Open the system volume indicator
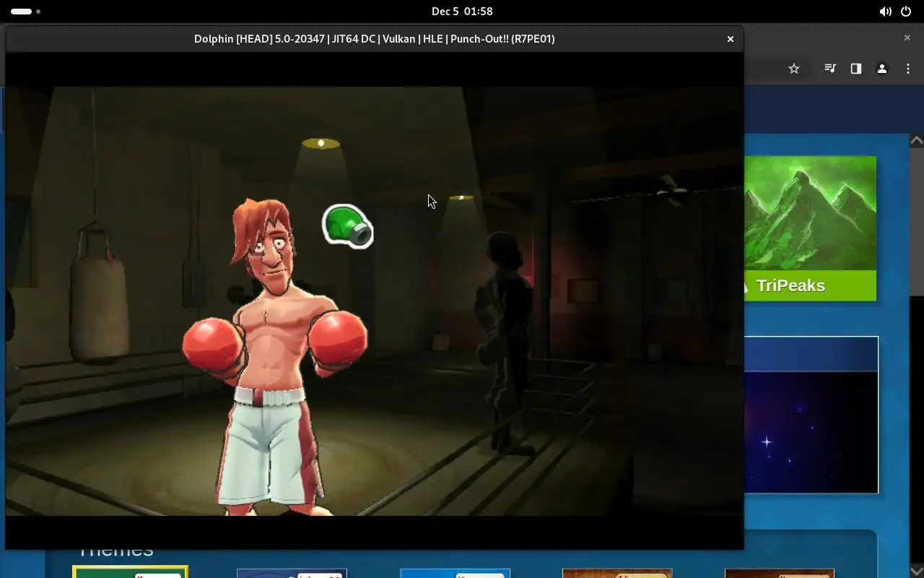The width and height of the screenshot is (924, 578). tap(885, 12)
